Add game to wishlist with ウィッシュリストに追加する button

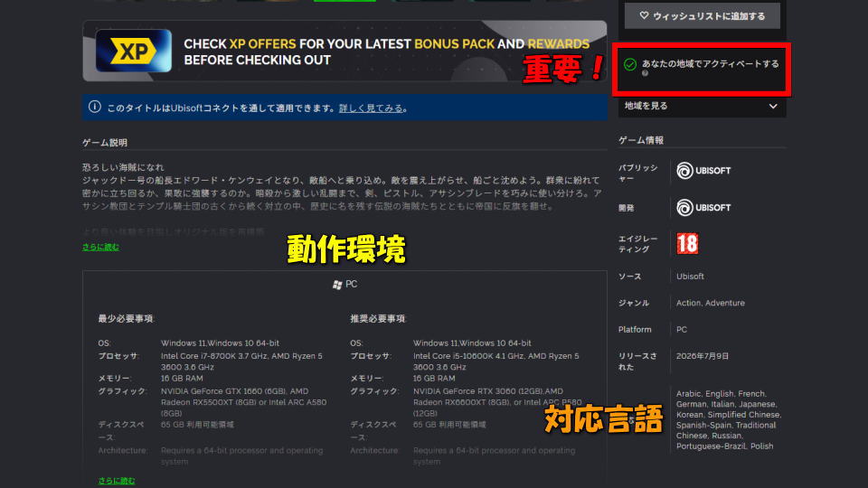point(702,15)
